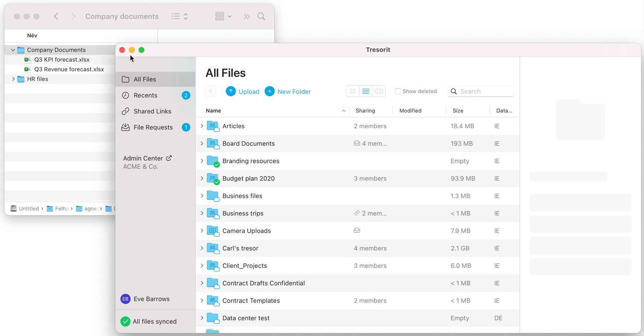Image resolution: width=644 pixels, height=336 pixels.
Task: Sort by the Name column header
Action: (214, 111)
